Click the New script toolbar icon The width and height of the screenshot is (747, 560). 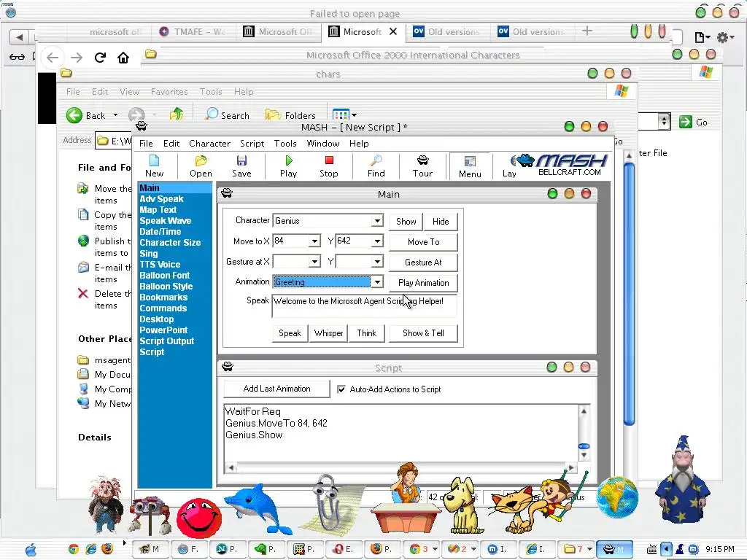(x=154, y=166)
